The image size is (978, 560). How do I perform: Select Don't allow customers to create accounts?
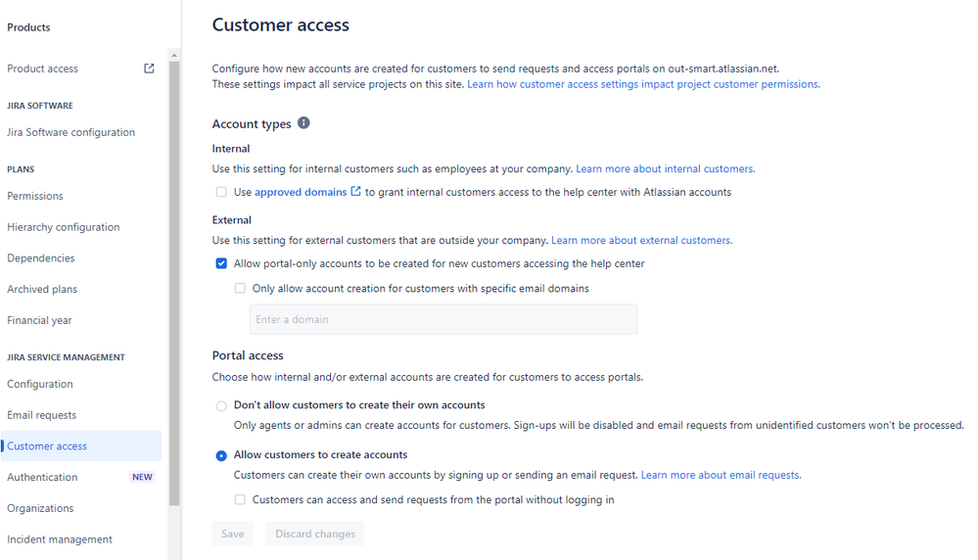click(x=221, y=406)
